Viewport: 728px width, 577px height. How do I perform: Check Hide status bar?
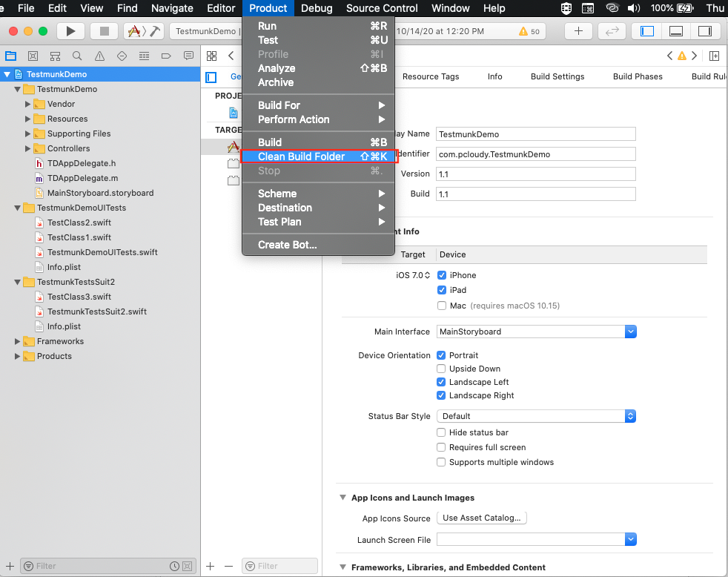[442, 432]
